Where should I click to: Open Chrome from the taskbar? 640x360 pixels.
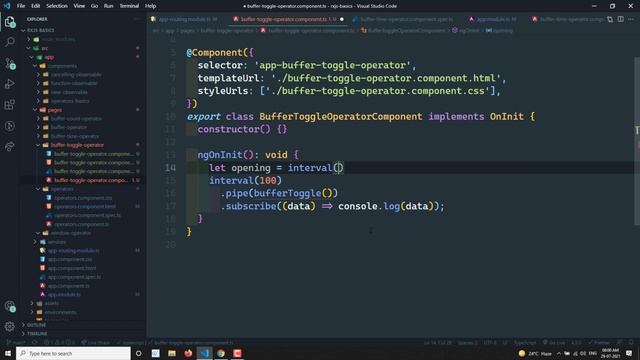tap(221, 353)
